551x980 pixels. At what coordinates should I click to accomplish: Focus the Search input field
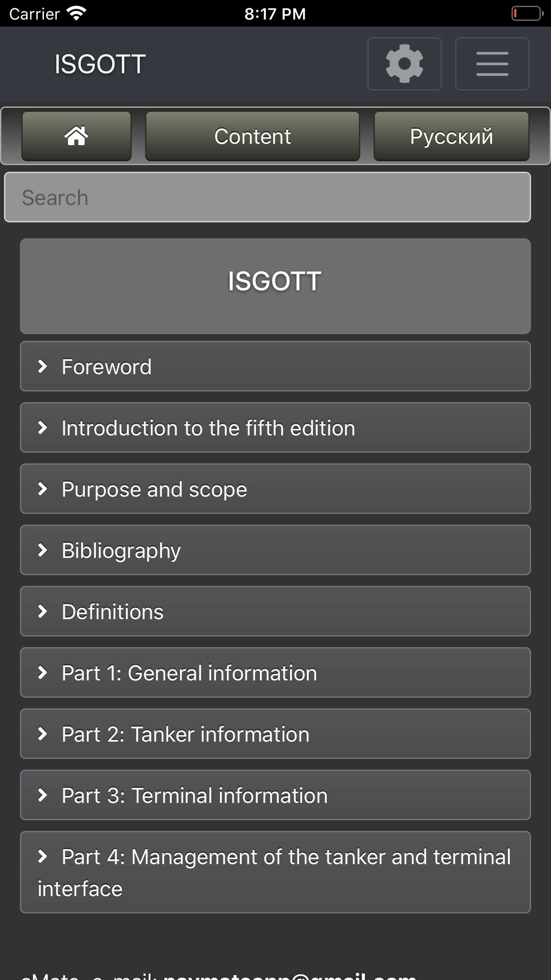pos(268,197)
